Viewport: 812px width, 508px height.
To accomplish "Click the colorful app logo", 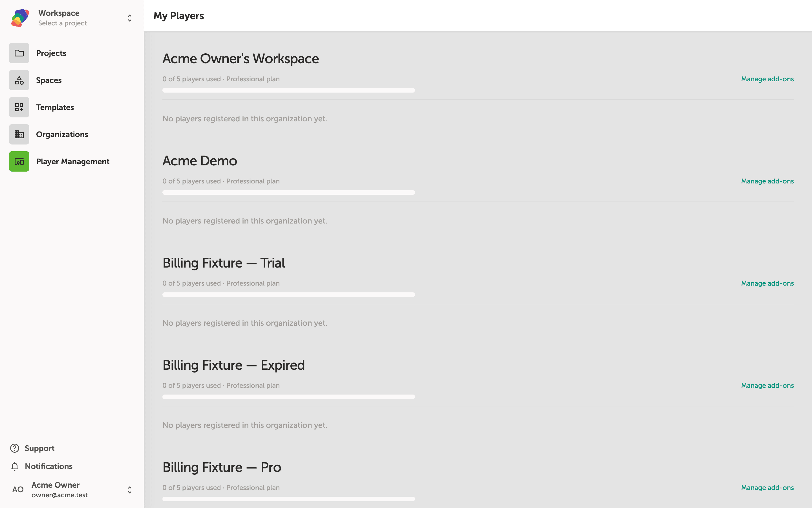I will pos(20,18).
